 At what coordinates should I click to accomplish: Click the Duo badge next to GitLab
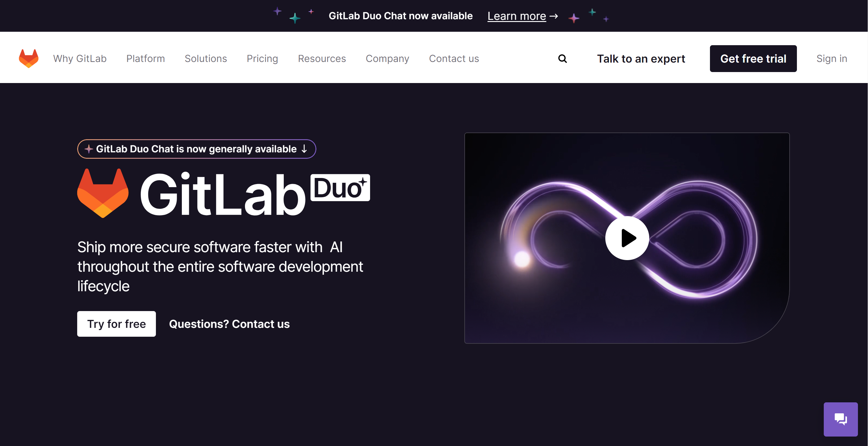340,188
